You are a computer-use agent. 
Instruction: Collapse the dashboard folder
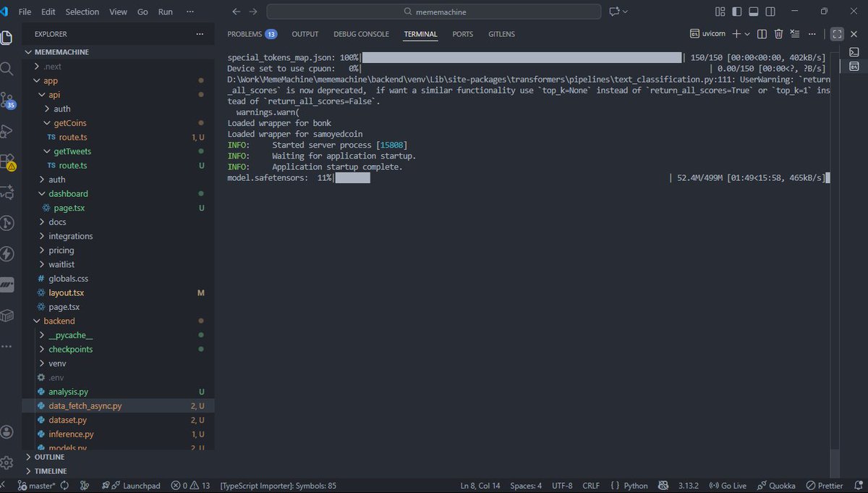coord(119,193)
